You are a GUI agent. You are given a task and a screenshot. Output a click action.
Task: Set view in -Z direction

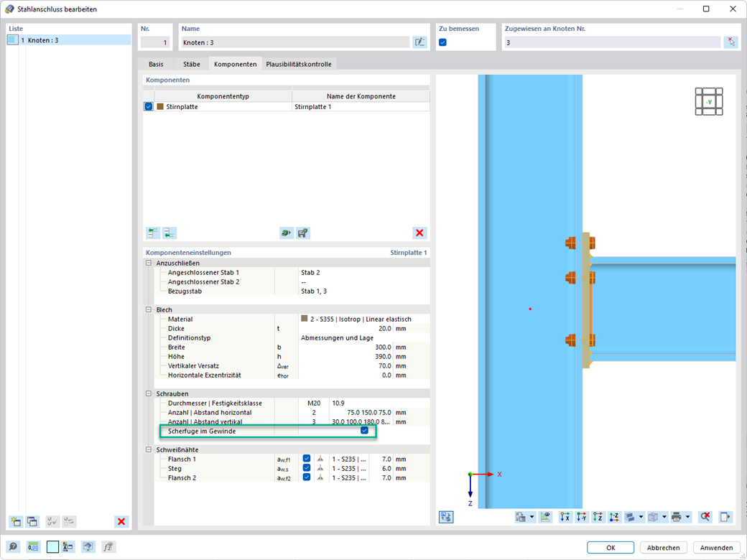click(x=614, y=517)
